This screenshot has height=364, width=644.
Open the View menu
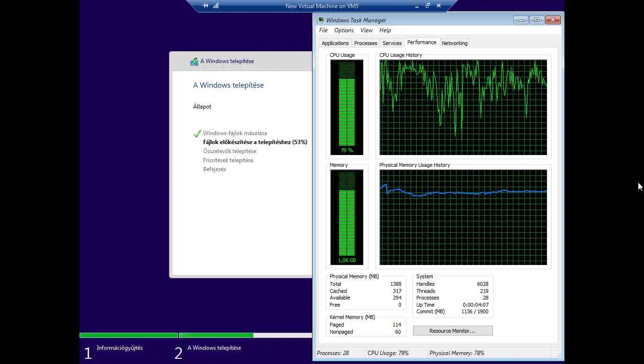click(367, 30)
